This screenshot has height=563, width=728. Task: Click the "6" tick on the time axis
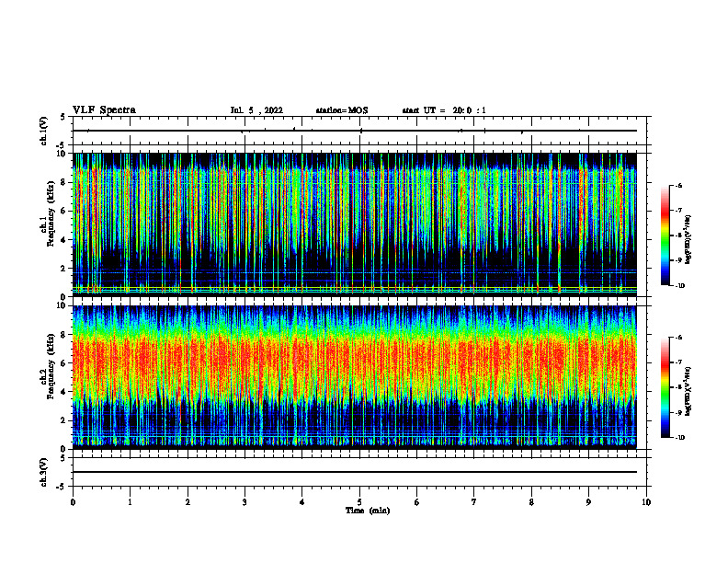coord(417,502)
